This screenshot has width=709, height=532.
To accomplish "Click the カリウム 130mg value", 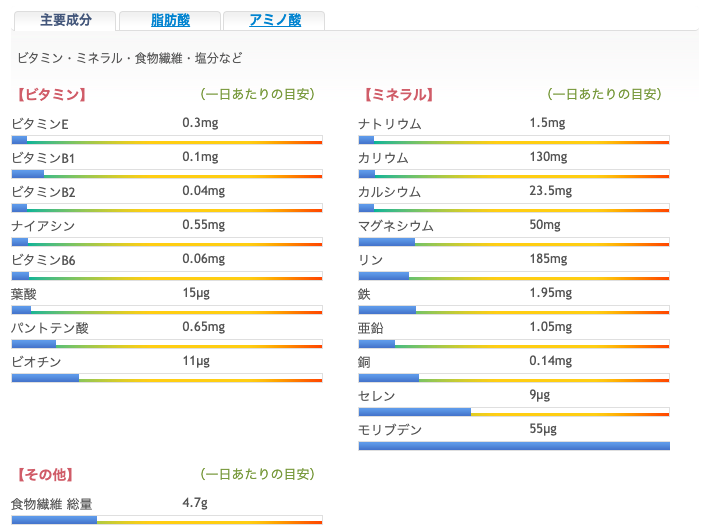I will [x=548, y=157].
